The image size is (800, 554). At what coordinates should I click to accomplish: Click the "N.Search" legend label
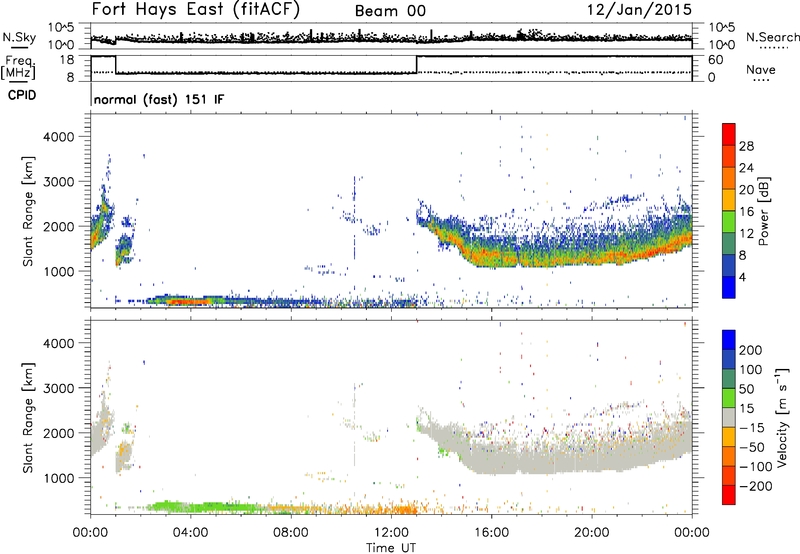coord(772,37)
